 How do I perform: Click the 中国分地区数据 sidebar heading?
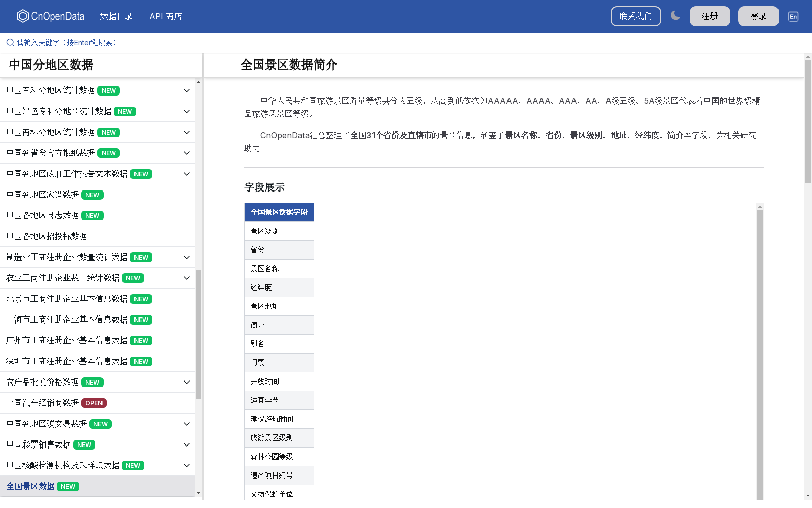(51, 65)
